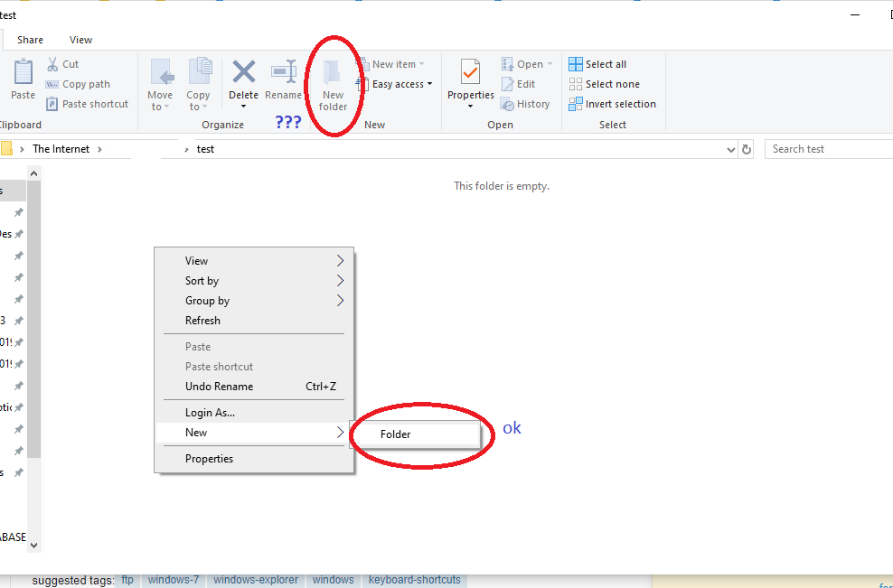Open the View ribbon tab
This screenshot has height=588, width=893.
[x=81, y=40]
